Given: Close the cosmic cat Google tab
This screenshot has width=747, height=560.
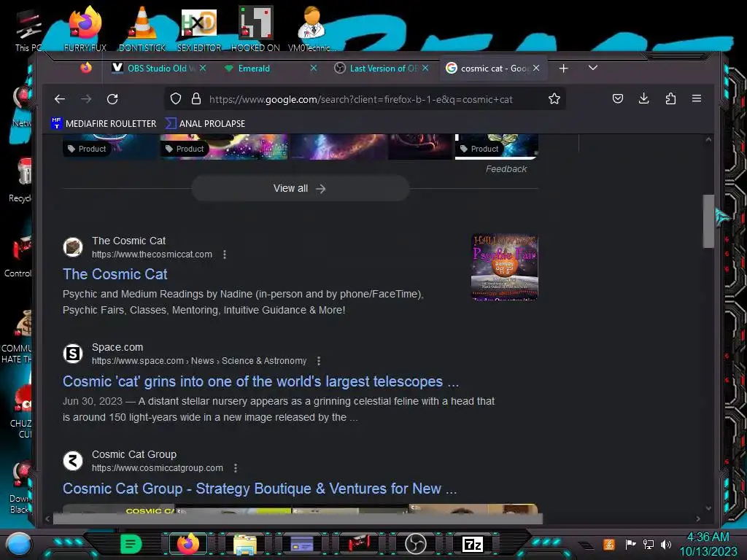Looking at the screenshot, I should pyautogui.click(x=536, y=68).
